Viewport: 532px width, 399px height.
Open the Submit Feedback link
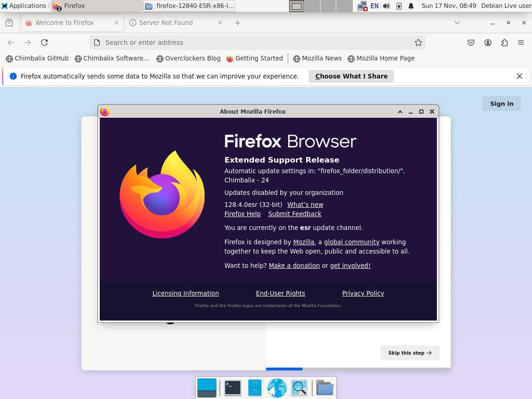295,214
